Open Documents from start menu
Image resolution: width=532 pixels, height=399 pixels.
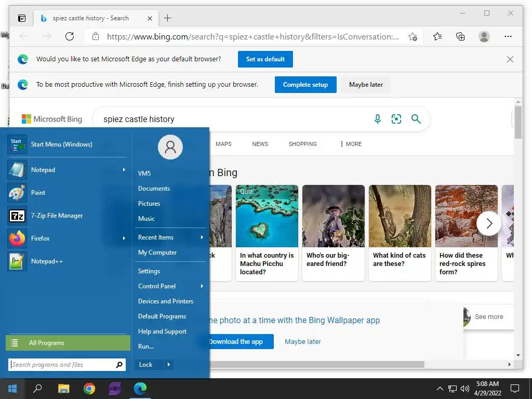[x=170, y=188]
